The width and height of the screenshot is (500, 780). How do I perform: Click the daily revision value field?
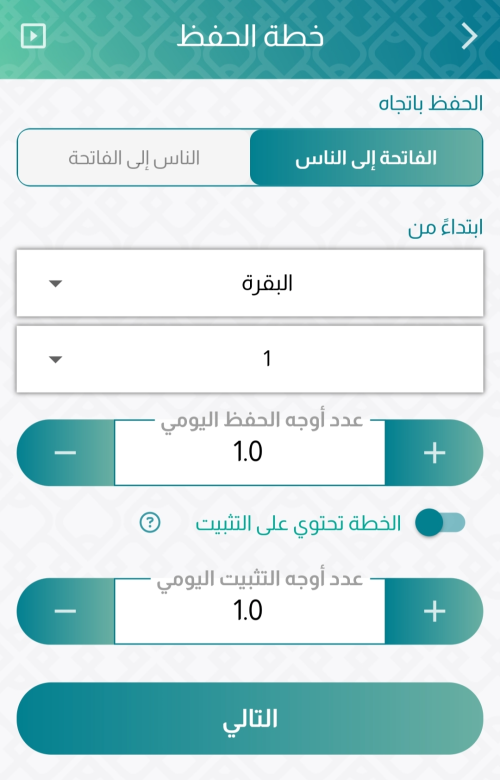[x=250, y=611]
